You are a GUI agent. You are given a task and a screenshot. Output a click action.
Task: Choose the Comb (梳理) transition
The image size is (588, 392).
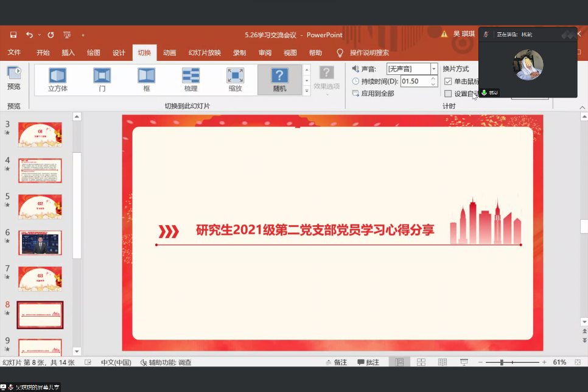(190, 79)
